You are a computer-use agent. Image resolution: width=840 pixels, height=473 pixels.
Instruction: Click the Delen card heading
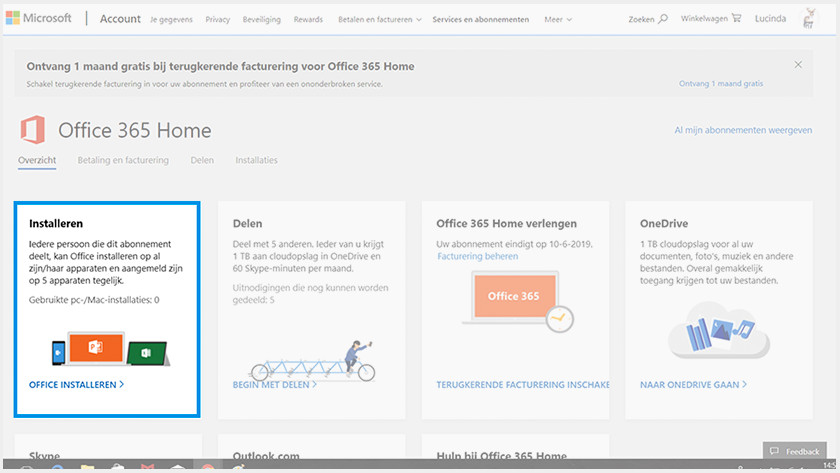248,223
